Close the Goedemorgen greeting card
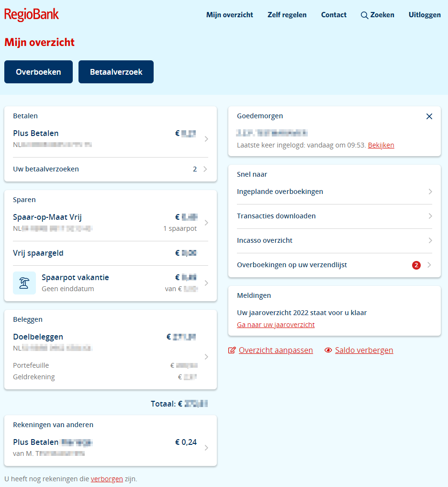The height and width of the screenshot is (487, 448). [x=429, y=116]
